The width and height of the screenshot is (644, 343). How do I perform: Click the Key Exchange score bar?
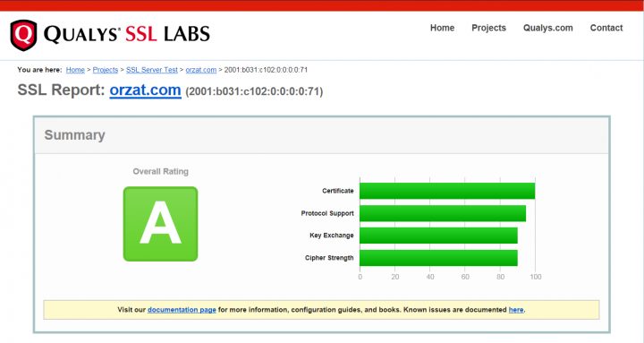point(438,236)
